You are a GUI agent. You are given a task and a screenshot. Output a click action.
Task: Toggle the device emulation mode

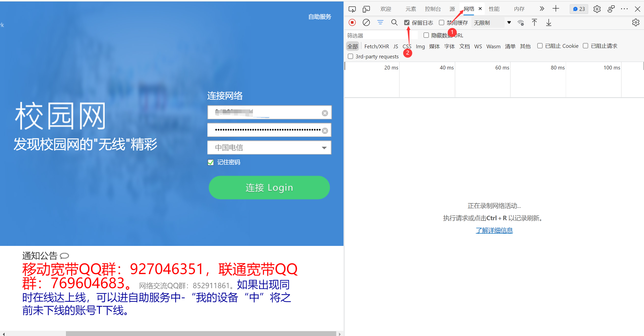point(366,9)
